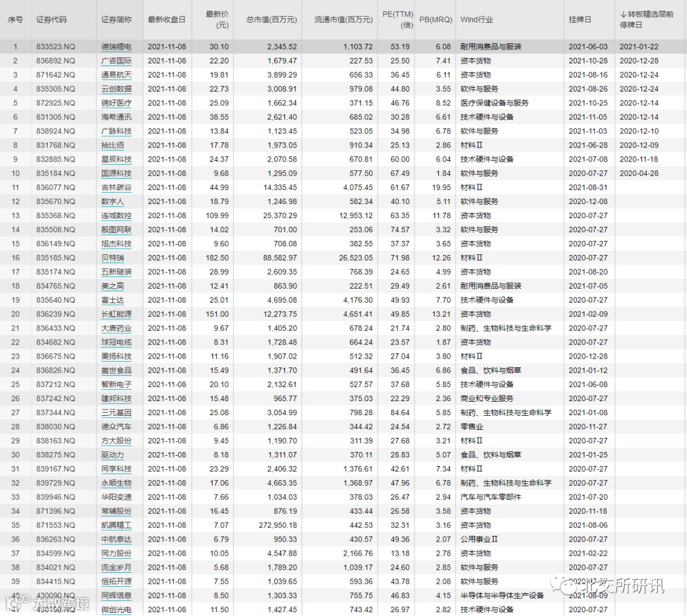
Task: Open the 广咨国际 security link
Action: click(116, 61)
